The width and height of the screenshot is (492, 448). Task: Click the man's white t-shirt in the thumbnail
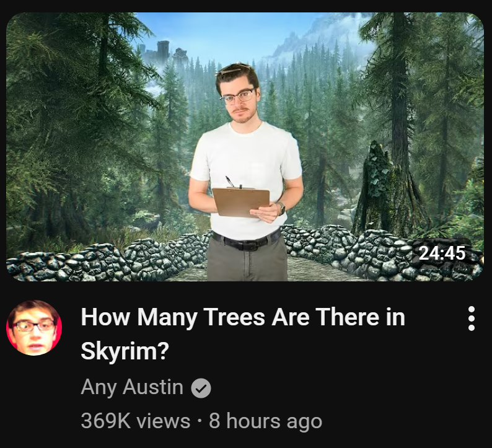click(247, 163)
